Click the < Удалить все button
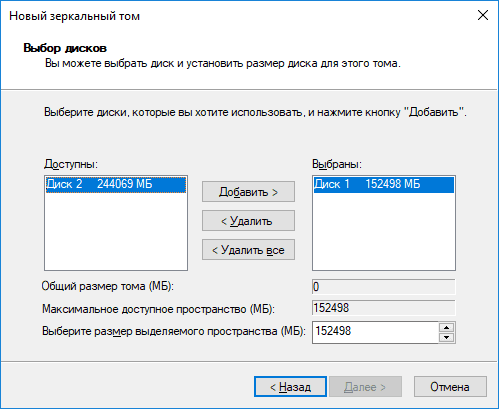This screenshot has height=409, width=499. pyautogui.click(x=248, y=250)
